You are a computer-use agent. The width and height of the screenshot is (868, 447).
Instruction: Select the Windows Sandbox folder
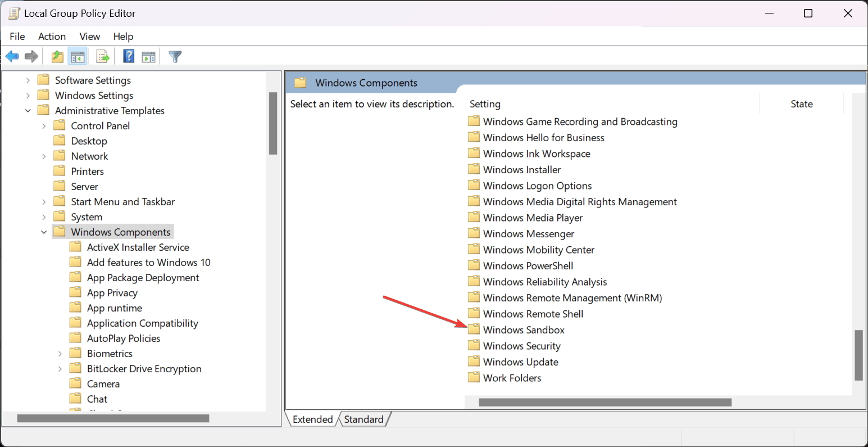coord(523,330)
